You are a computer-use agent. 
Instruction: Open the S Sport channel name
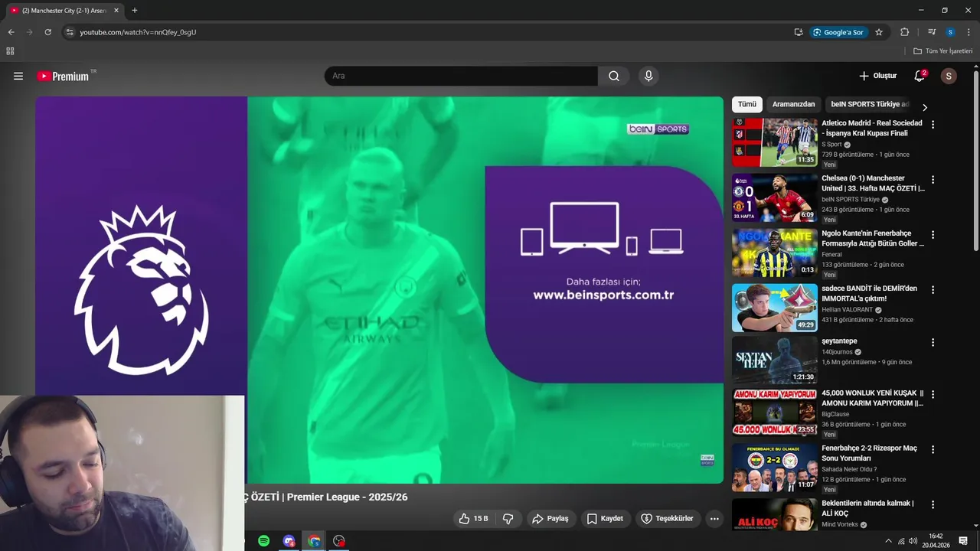(x=831, y=144)
